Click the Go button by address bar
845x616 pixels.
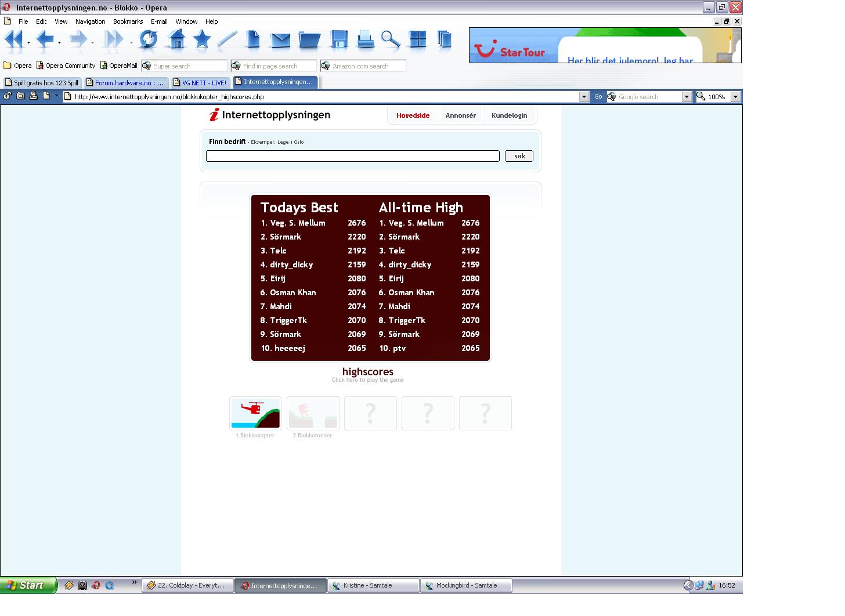click(x=598, y=97)
